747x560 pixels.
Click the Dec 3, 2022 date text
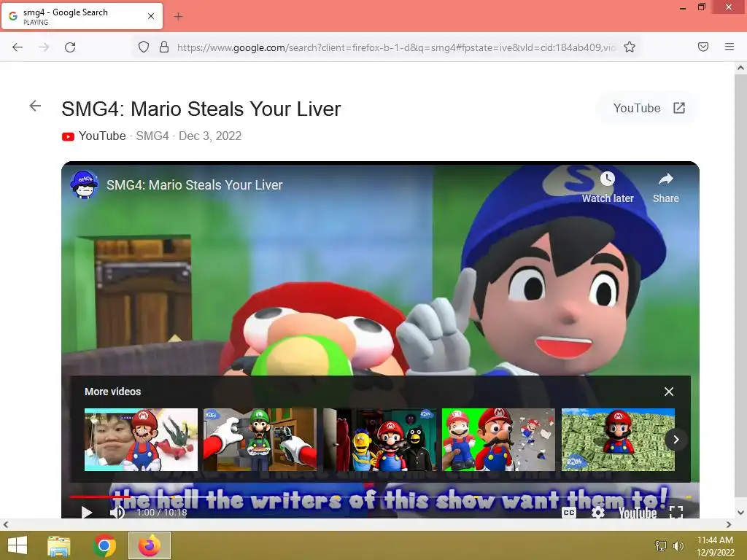coord(210,136)
